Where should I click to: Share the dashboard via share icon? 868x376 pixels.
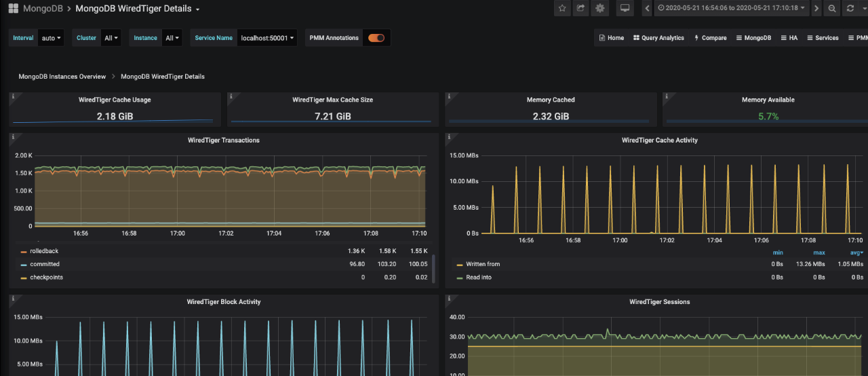[x=581, y=9]
